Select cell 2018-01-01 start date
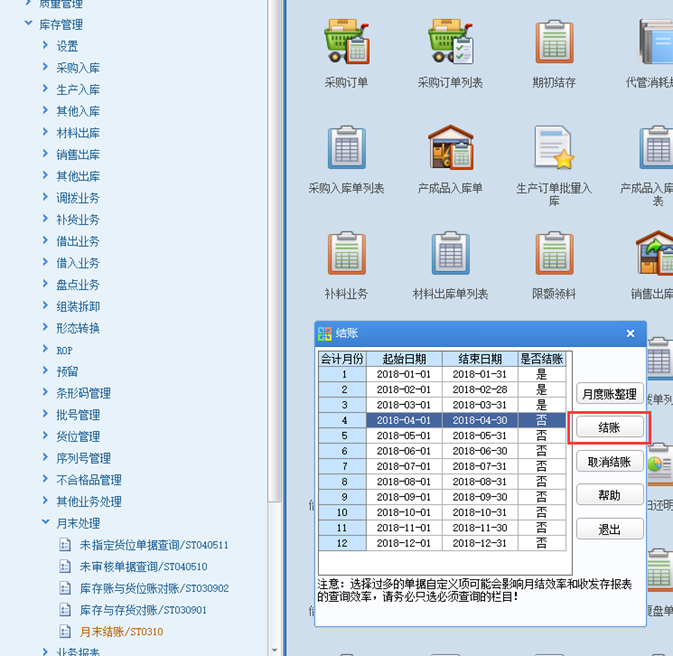The image size is (673, 656). 404,374
